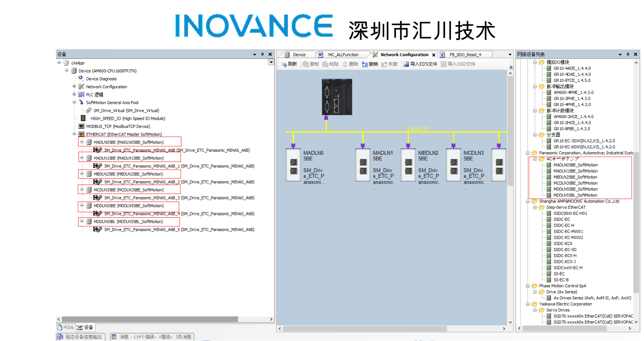
Task: Click the Network Configuration tree icon
Action: click(81, 87)
